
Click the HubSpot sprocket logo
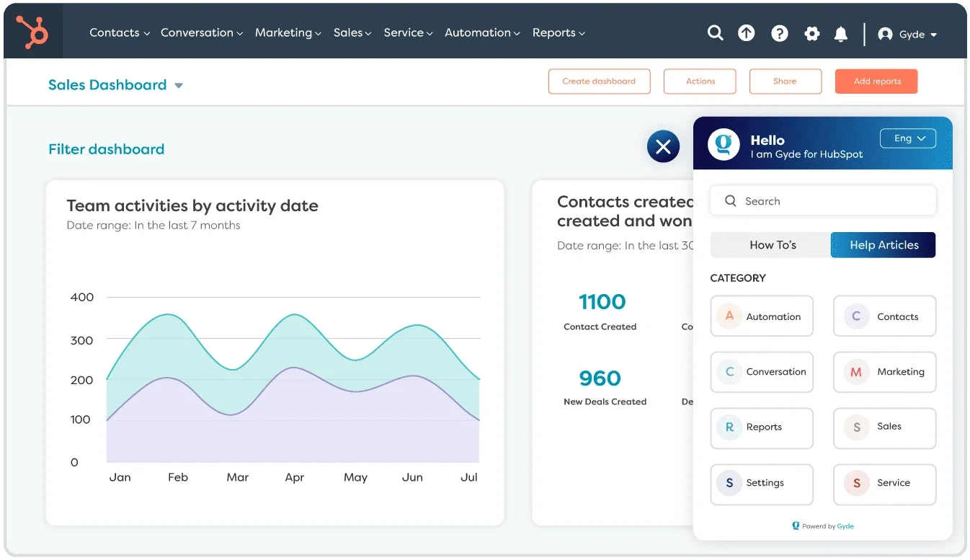[x=32, y=31]
